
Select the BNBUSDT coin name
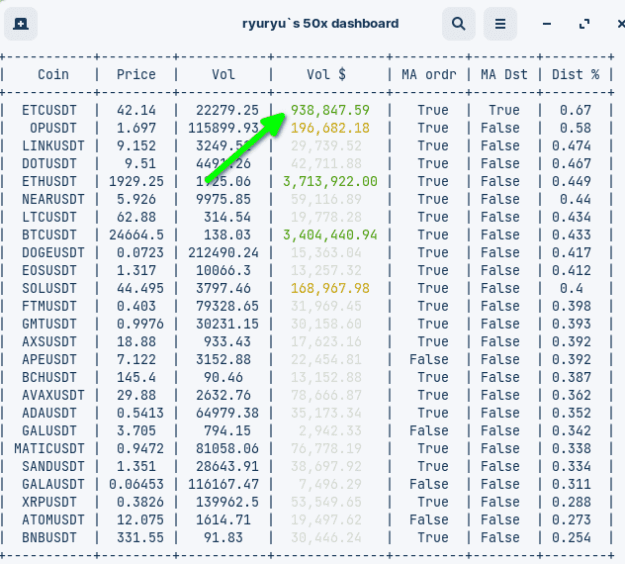[49, 538]
